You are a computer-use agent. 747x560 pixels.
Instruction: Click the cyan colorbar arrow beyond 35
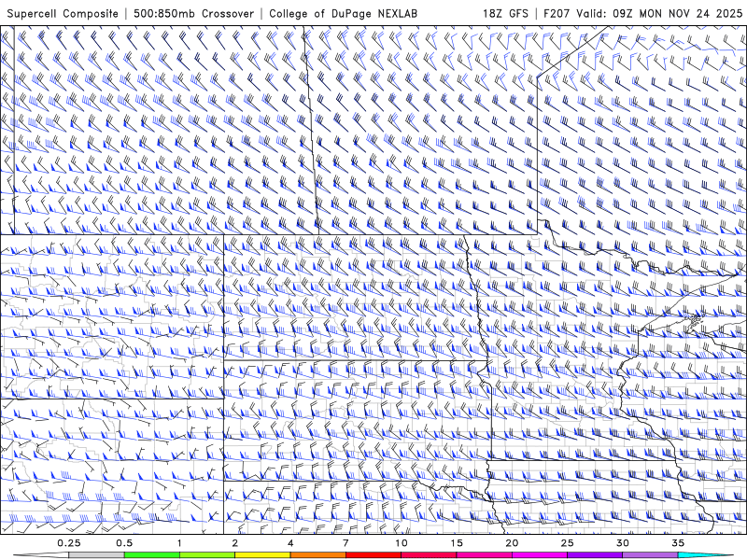click(x=705, y=555)
